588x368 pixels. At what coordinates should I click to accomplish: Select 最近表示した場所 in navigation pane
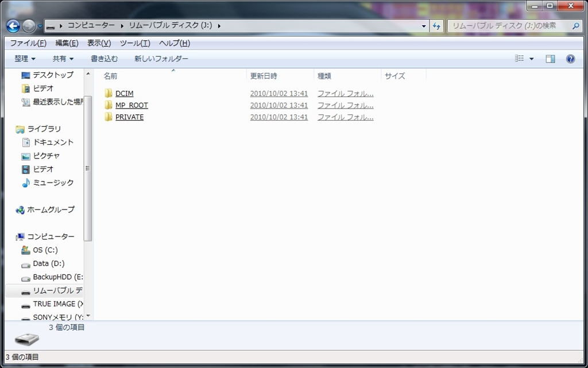pos(58,102)
